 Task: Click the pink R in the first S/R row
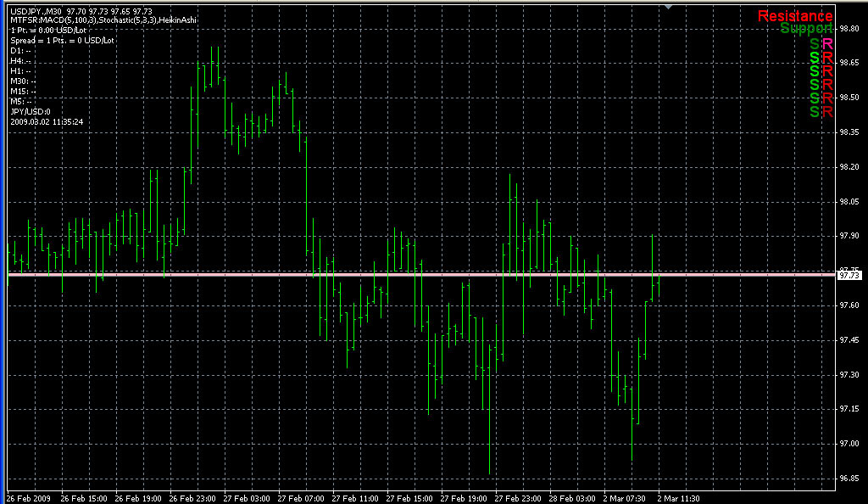[x=827, y=44]
